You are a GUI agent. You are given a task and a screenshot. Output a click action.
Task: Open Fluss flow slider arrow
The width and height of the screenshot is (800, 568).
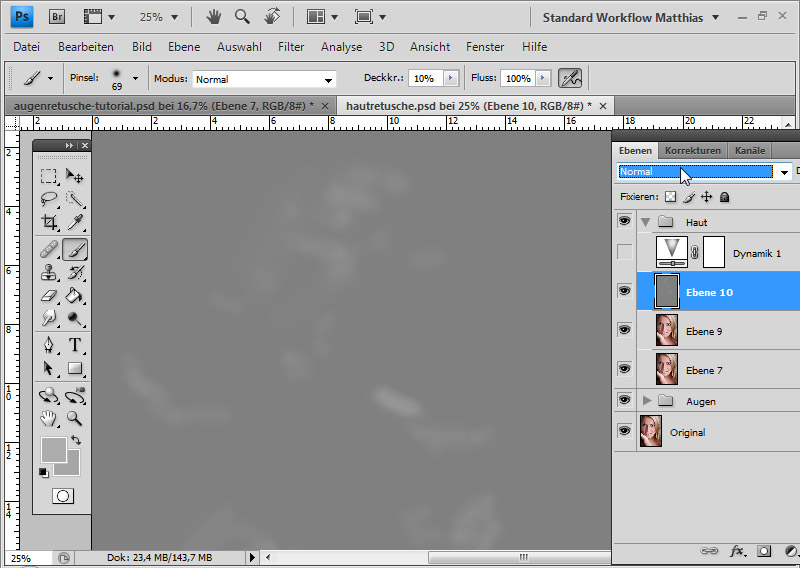point(543,78)
